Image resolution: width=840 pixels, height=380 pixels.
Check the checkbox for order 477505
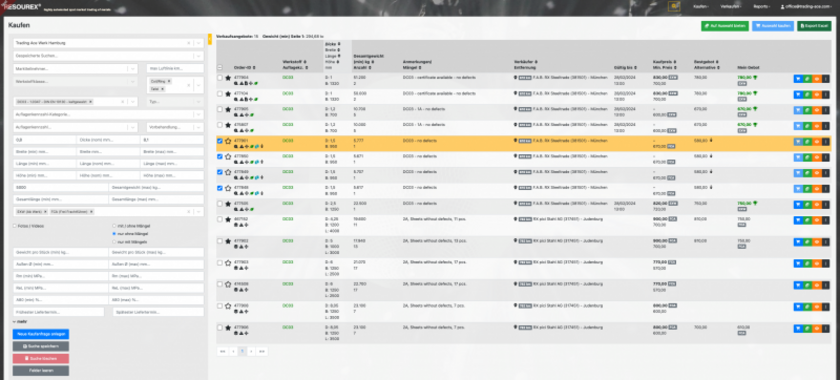pos(220,204)
